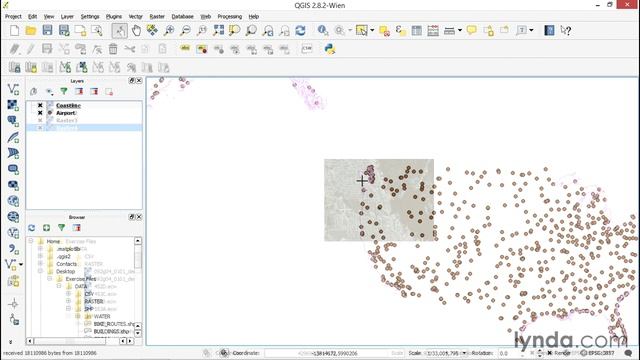The width and height of the screenshot is (640, 360).
Task: Toggle the Render checkbox in status bar
Action: pyautogui.click(x=549, y=353)
